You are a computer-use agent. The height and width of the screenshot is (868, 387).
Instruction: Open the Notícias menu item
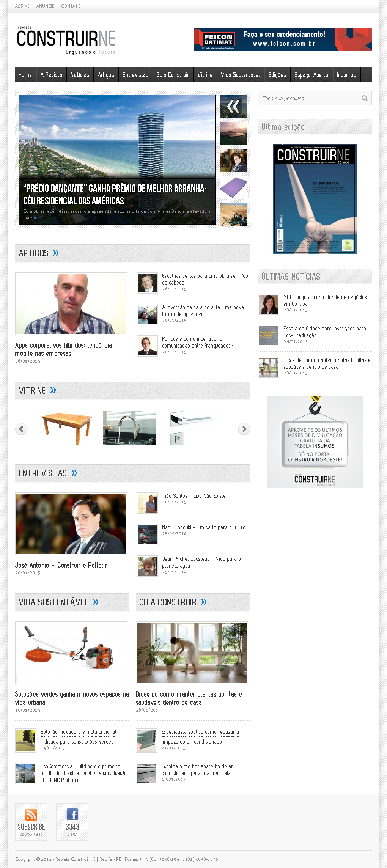(x=80, y=75)
